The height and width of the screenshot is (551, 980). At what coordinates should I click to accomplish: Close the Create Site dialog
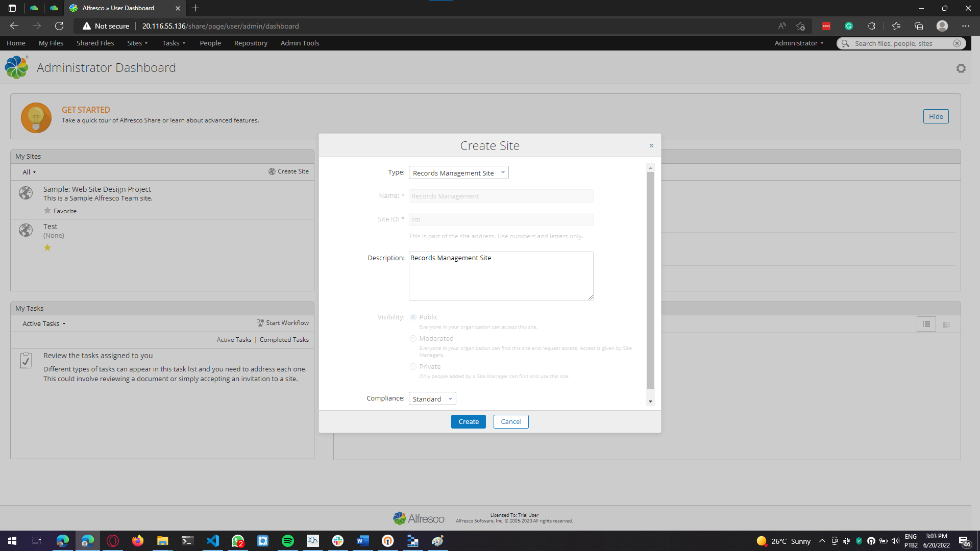tap(651, 145)
